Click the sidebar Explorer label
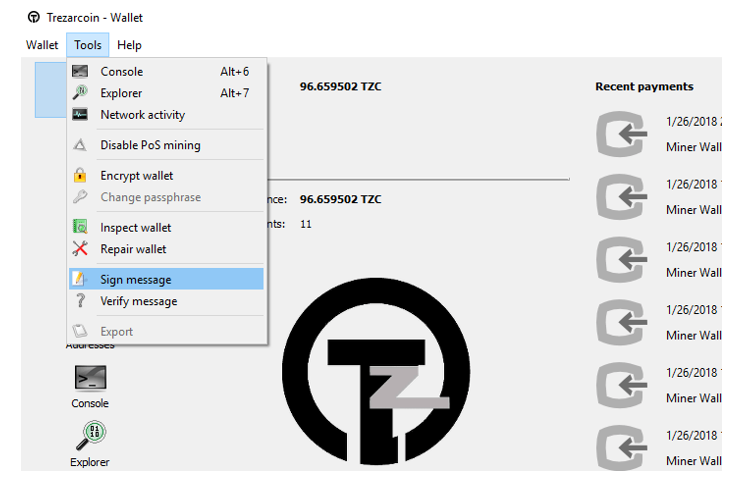This screenshot has width=747, height=480. point(90,462)
